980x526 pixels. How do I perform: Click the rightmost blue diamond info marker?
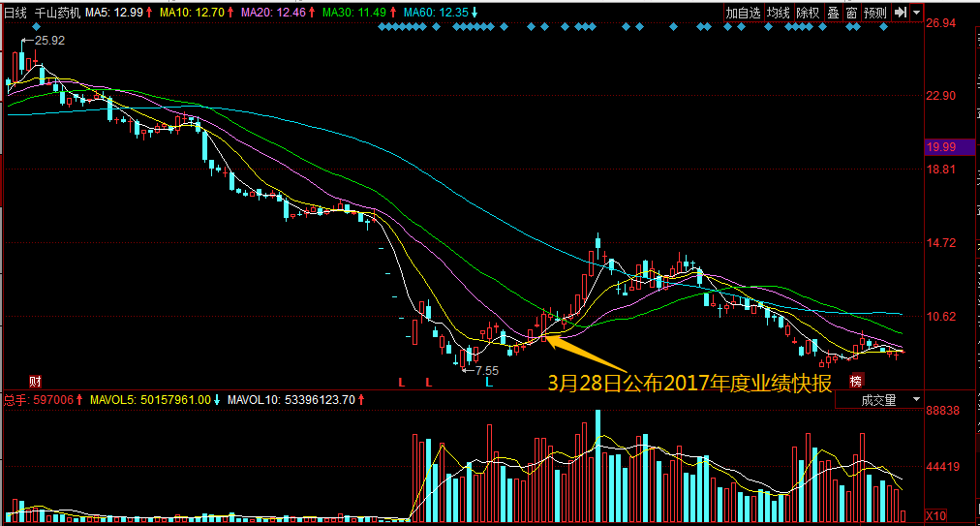click(x=884, y=27)
